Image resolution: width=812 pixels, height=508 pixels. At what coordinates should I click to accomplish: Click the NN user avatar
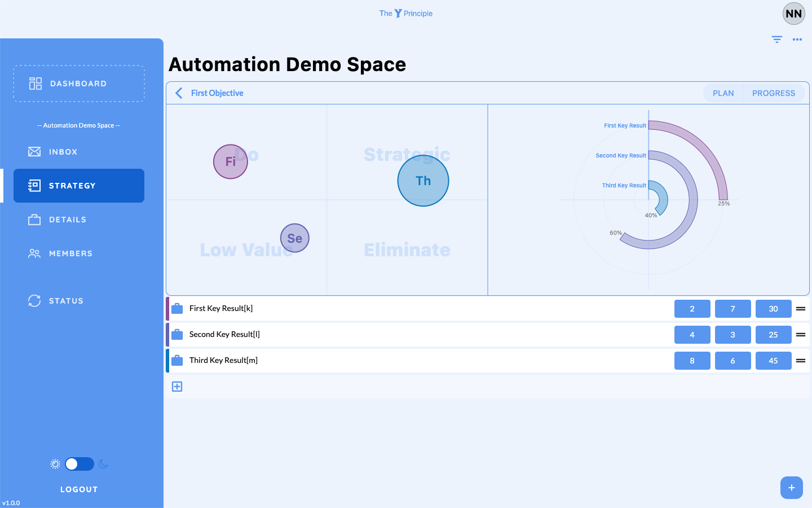(x=793, y=14)
